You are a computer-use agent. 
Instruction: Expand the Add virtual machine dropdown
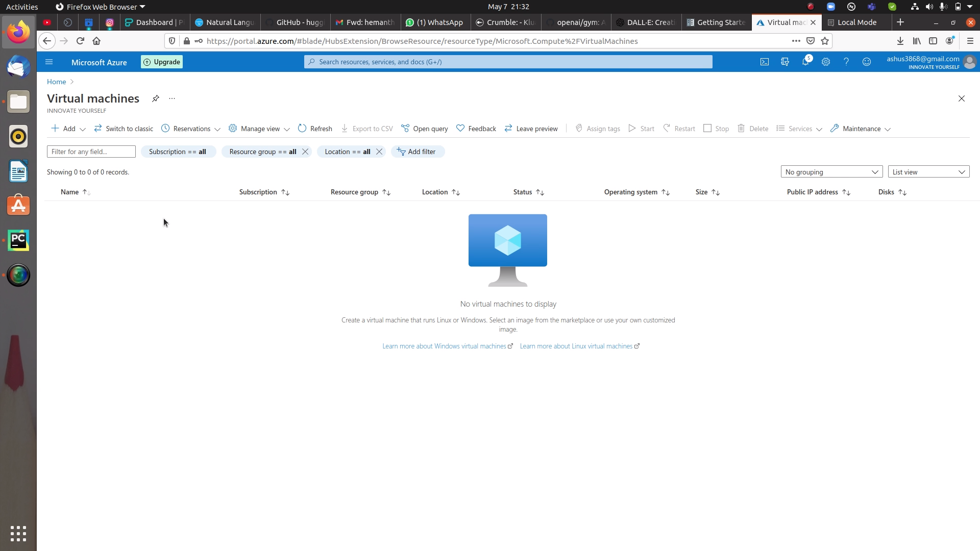coord(83,129)
